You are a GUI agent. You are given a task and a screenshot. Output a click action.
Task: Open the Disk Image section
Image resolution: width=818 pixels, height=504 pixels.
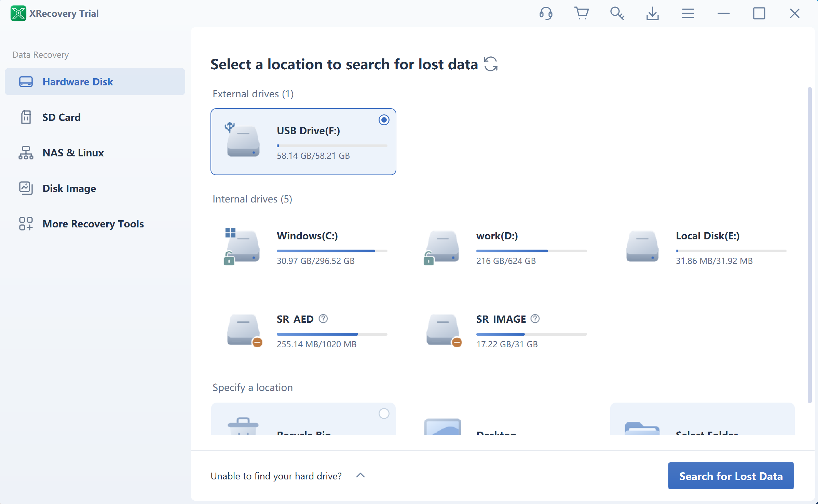[95, 188]
